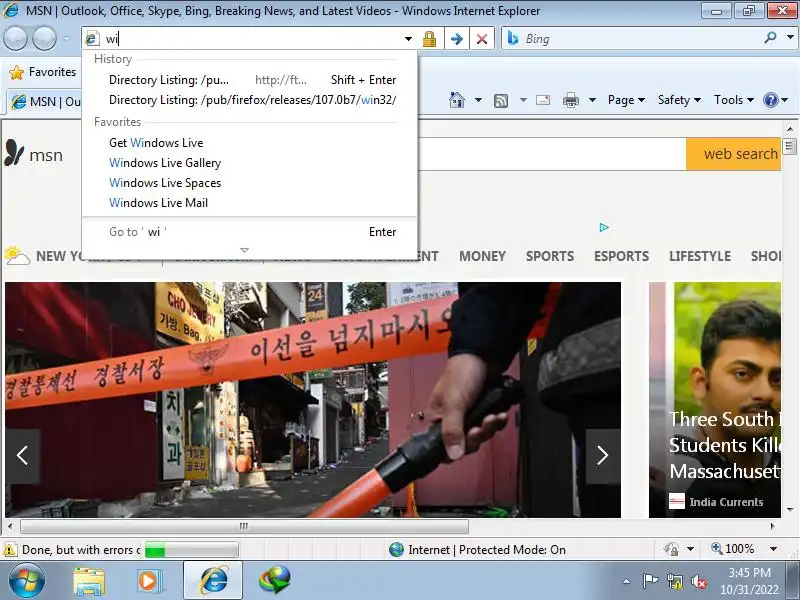
Task: Click Internet Protected Mode status
Action: pos(478,549)
